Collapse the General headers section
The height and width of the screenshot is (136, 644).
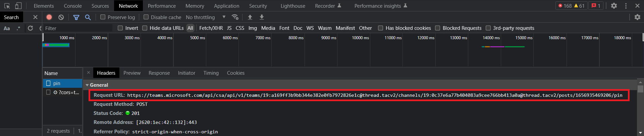pos(87,85)
